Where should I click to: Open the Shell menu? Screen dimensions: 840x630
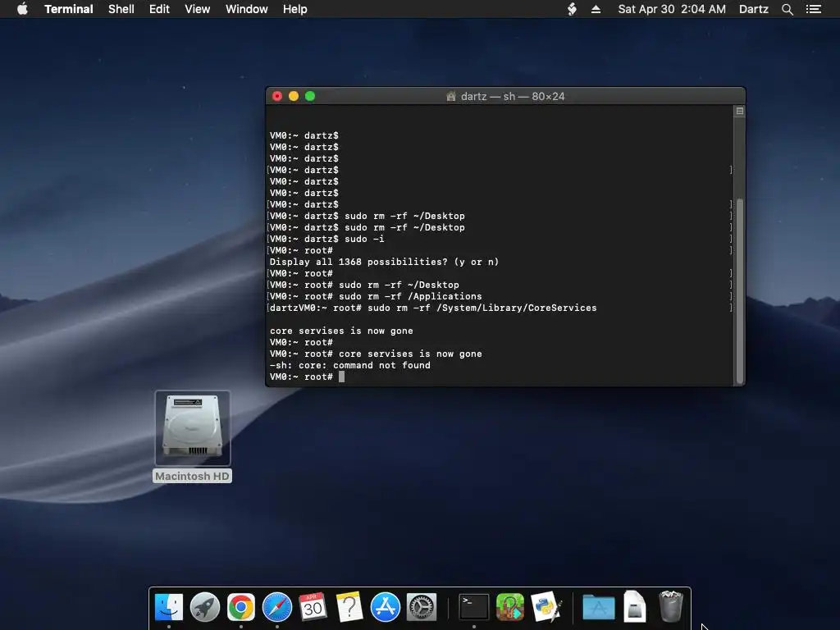click(121, 9)
